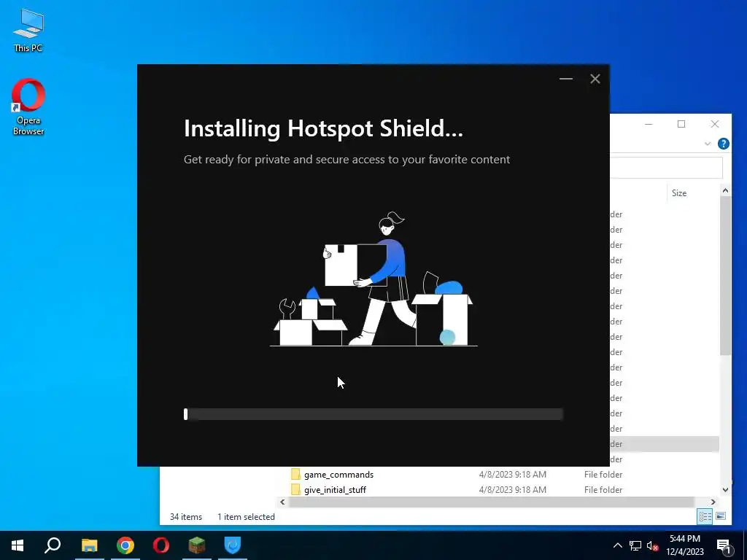This screenshot has height=560, width=747.
Task: Open network status tray icon
Action: [x=635, y=545]
